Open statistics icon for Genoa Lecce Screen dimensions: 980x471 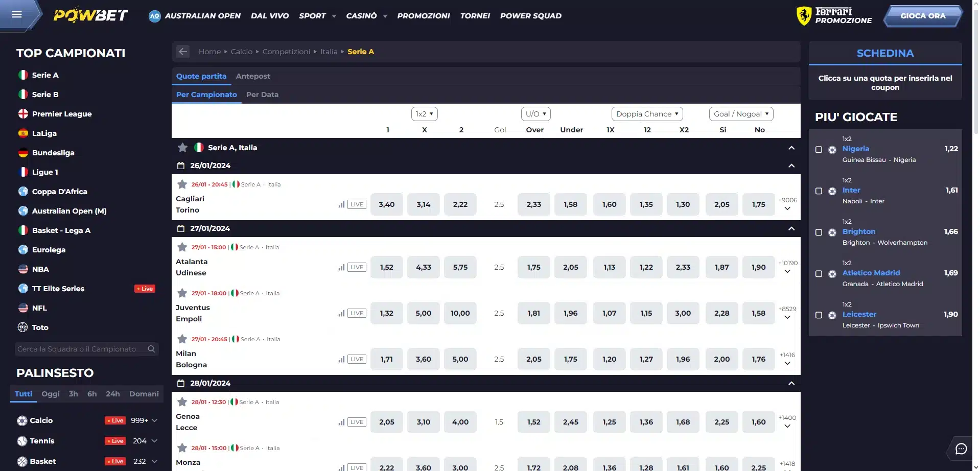click(341, 422)
